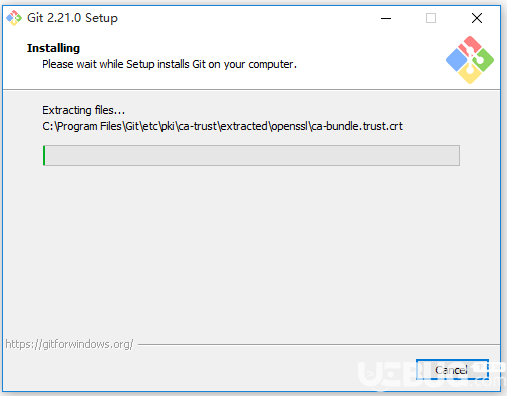The width and height of the screenshot is (507, 396).
Task: Close the Git 2.21.0 Setup window
Action: 477,18
